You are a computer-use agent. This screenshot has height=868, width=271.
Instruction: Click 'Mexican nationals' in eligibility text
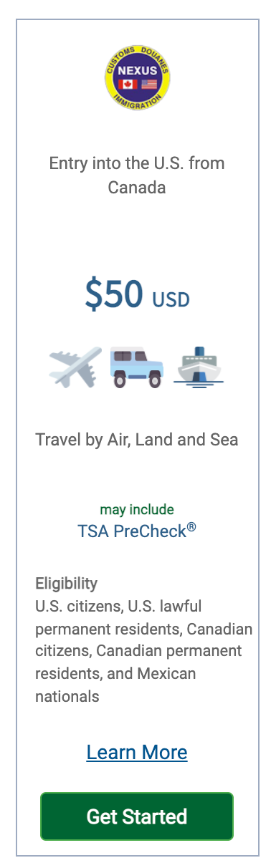tap(115, 685)
